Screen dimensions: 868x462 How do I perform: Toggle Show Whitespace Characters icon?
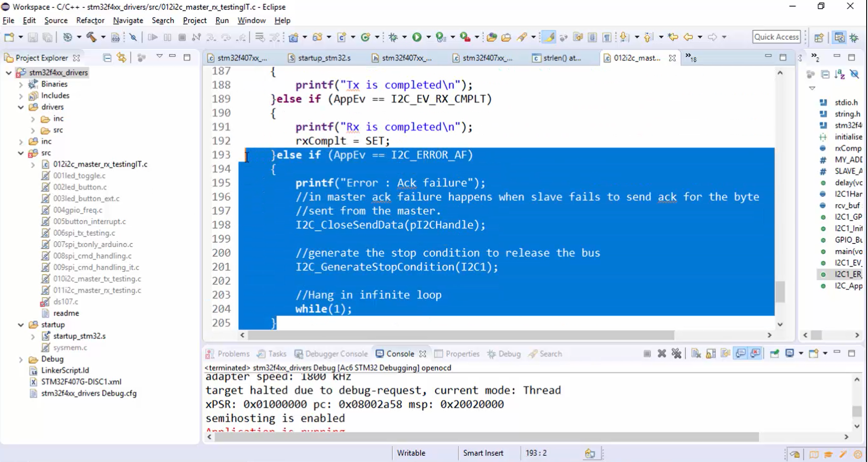(x=607, y=37)
